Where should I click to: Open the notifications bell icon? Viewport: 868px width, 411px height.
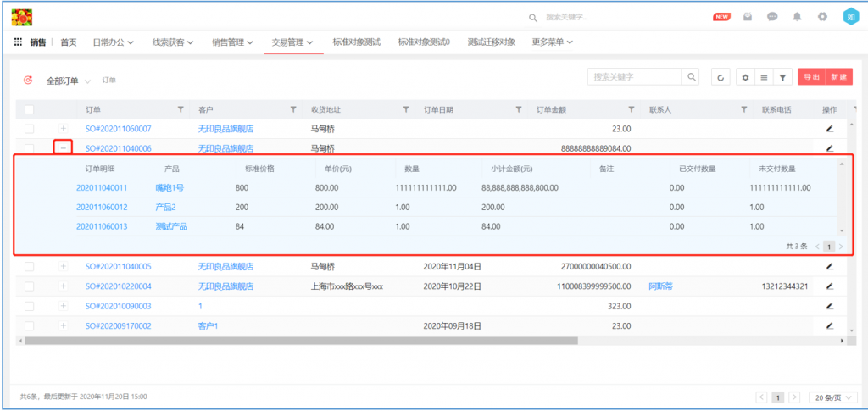[x=796, y=17]
